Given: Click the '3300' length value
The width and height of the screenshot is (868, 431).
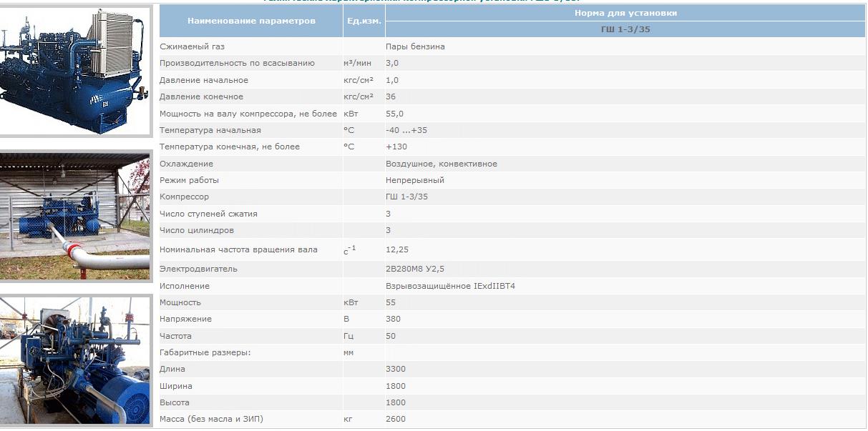Looking at the screenshot, I should (x=396, y=369).
